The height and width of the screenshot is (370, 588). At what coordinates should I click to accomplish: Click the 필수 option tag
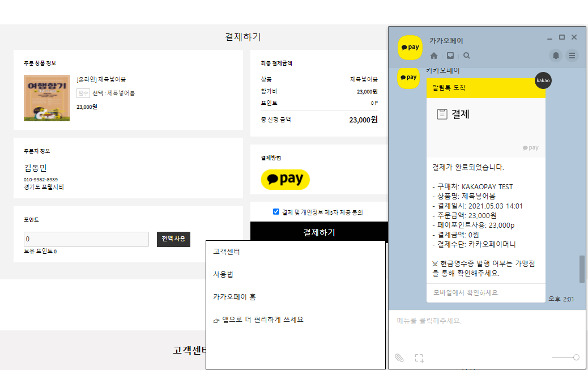coord(83,93)
